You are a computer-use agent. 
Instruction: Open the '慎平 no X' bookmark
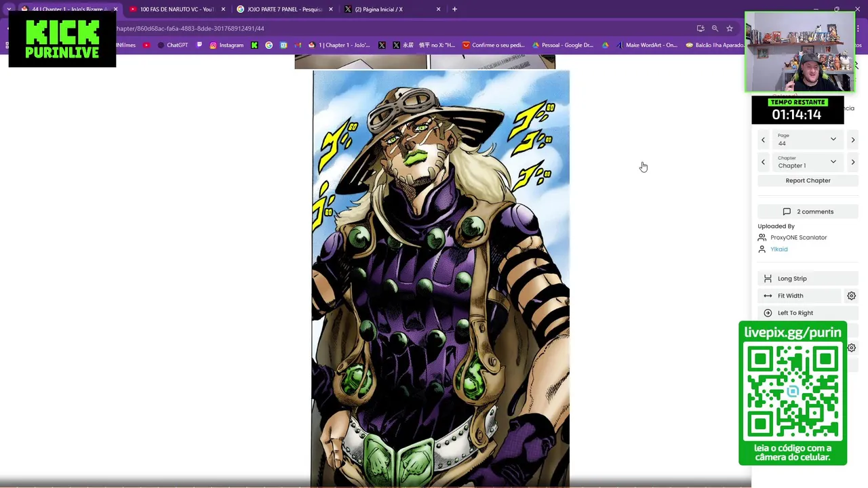click(438, 45)
